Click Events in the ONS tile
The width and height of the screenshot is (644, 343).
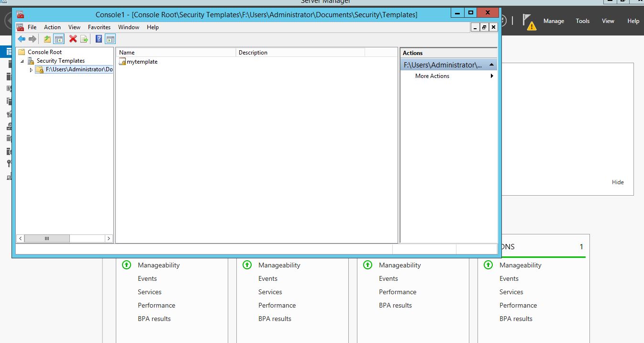point(509,278)
